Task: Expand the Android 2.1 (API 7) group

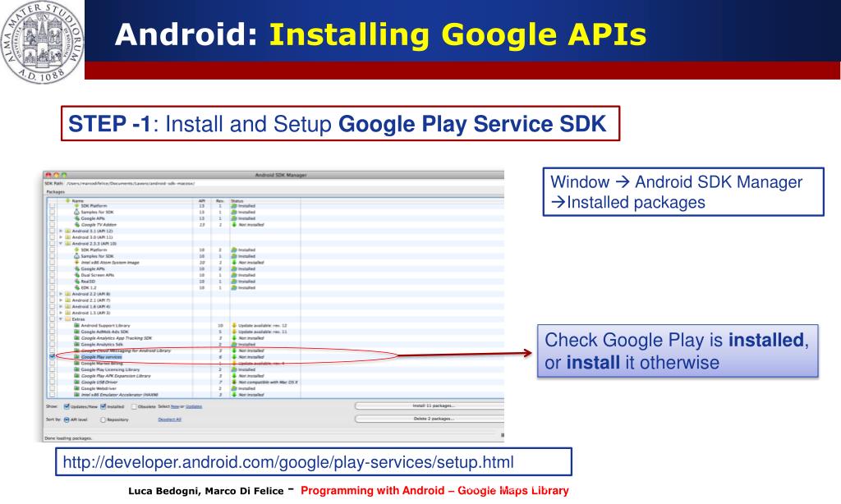Action: (61, 300)
